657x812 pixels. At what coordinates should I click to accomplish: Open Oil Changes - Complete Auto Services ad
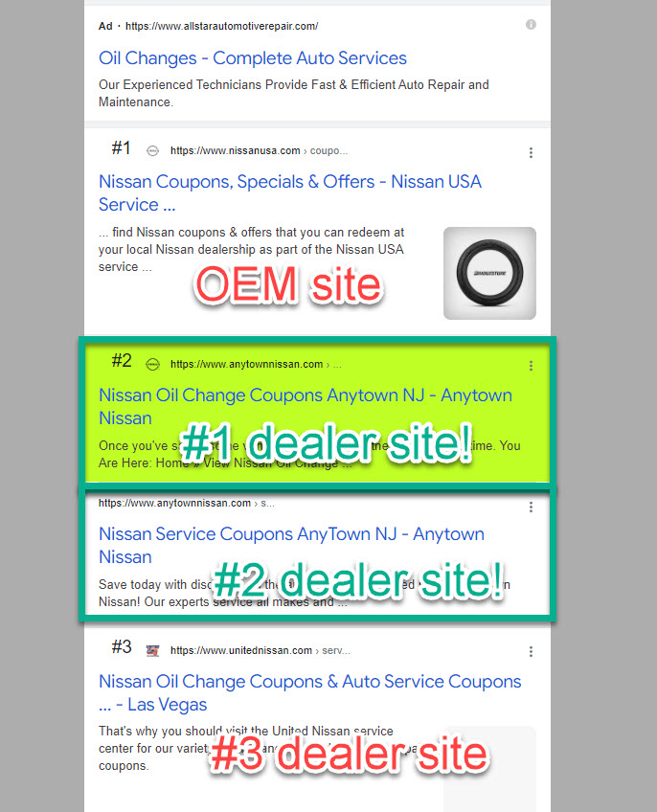[x=252, y=58]
